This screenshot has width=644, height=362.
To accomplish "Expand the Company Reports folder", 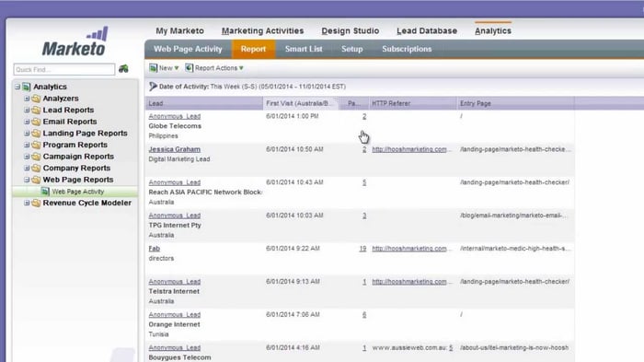I will (27, 168).
